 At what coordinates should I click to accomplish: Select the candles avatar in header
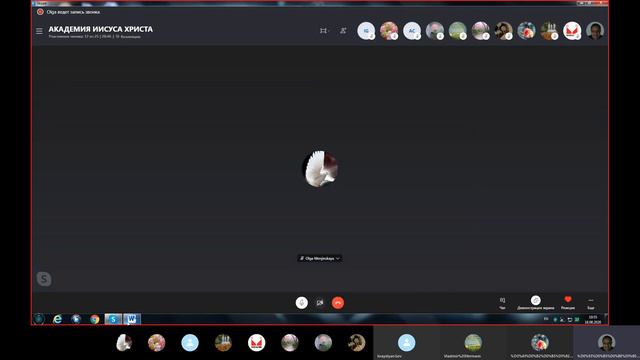549,31
